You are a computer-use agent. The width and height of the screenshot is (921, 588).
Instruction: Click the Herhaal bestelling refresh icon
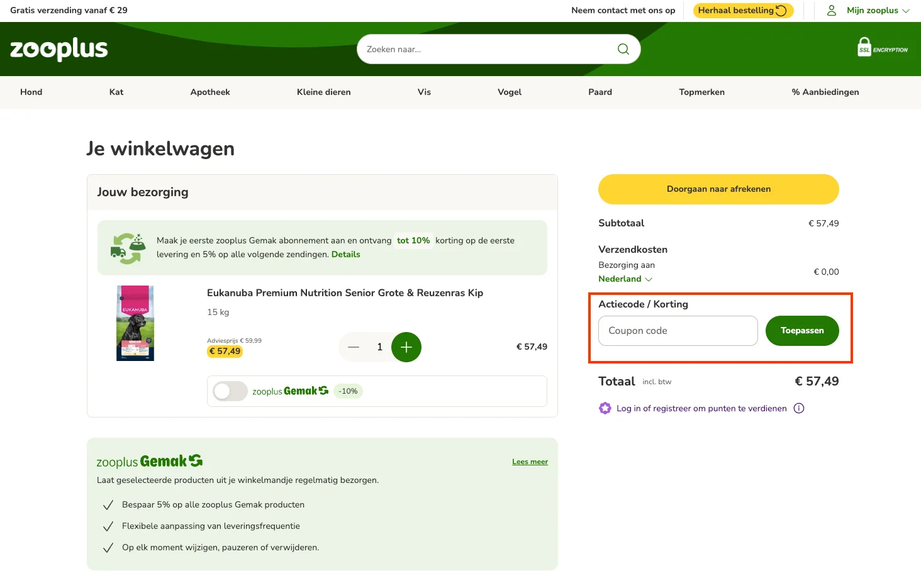781,10
